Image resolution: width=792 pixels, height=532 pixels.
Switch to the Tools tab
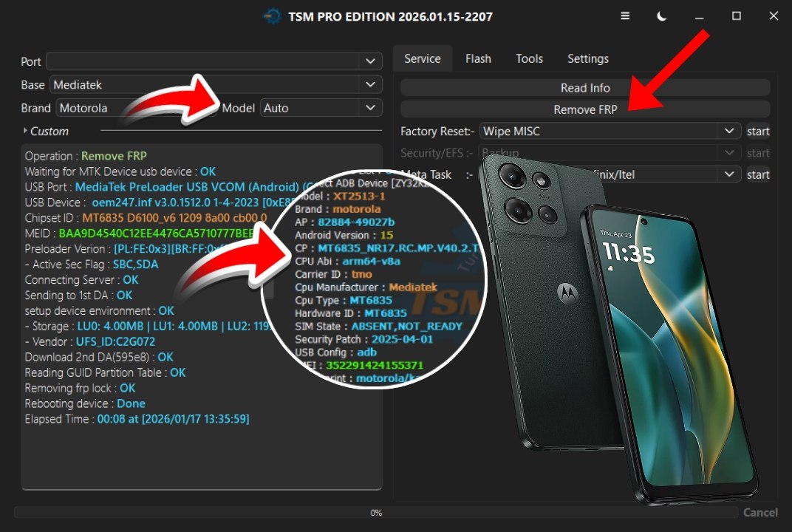pyautogui.click(x=529, y=58)
